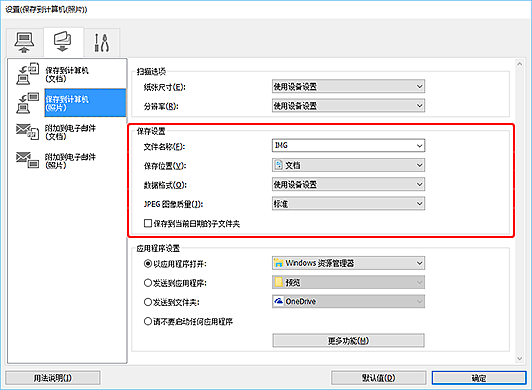Open the 数据格式 dropdown
The height and width of the screenshot is (390, 532).
[348, 185]
